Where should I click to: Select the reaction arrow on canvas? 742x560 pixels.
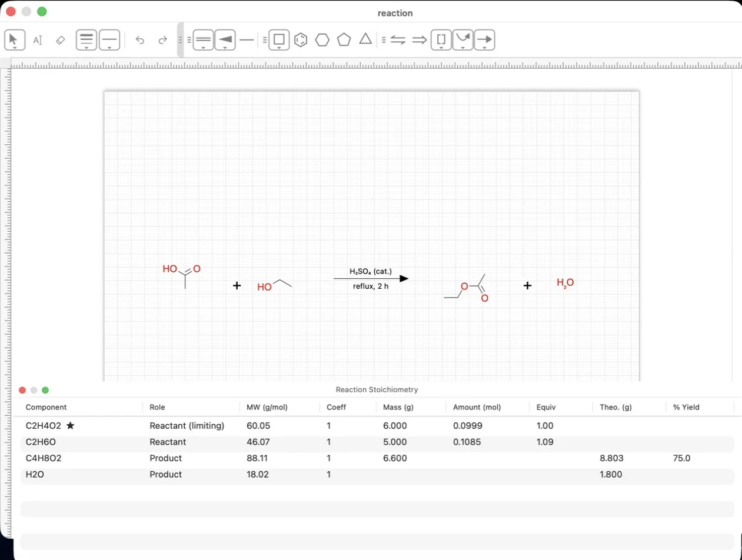(x=371, y=279)
